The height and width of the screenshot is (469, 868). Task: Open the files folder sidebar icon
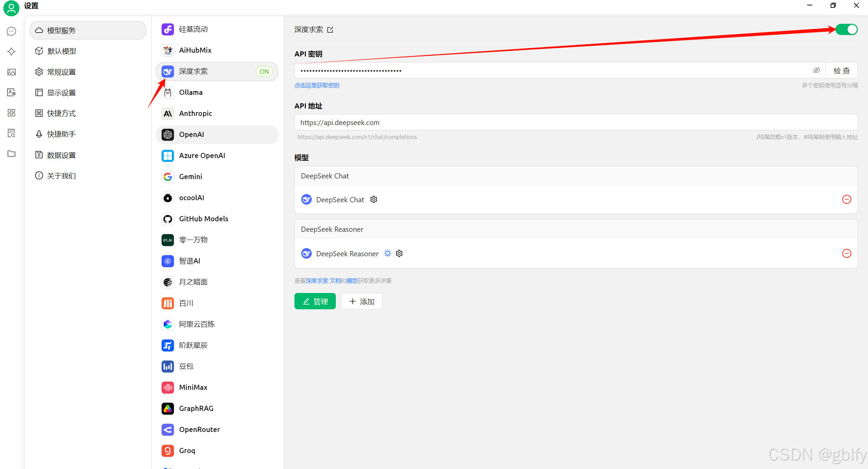coord(11,154)
